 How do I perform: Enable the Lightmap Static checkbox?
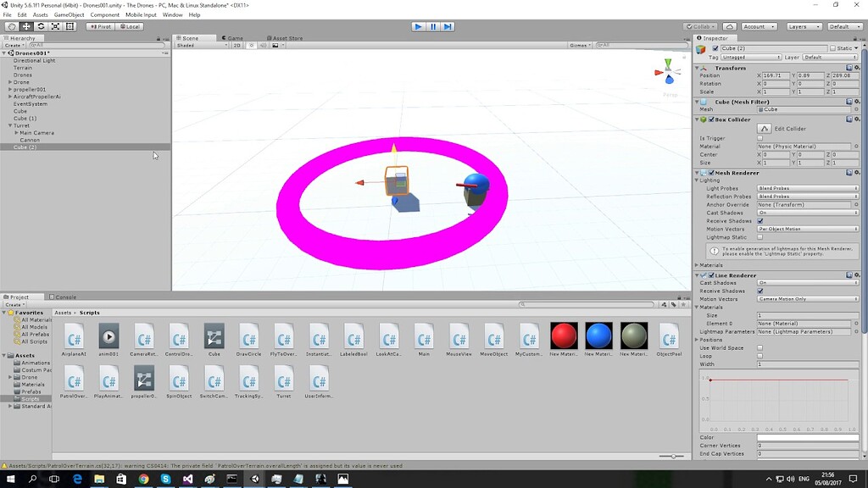click(761, 237)
